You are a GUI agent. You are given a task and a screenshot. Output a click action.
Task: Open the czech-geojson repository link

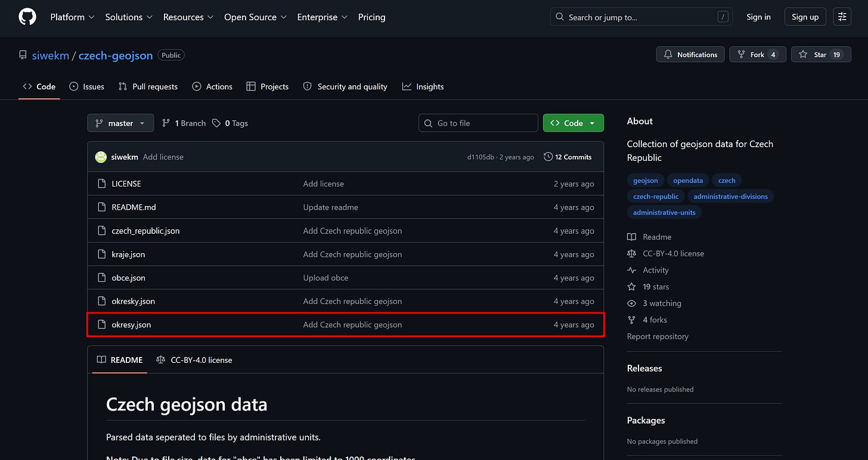click(x=116, y=55)
